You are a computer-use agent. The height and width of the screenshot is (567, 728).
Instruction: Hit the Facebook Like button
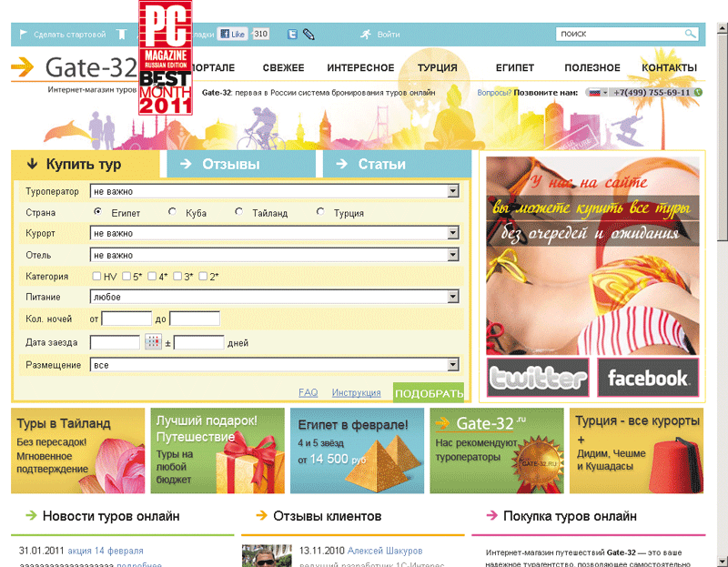click(x=233, y=34)
